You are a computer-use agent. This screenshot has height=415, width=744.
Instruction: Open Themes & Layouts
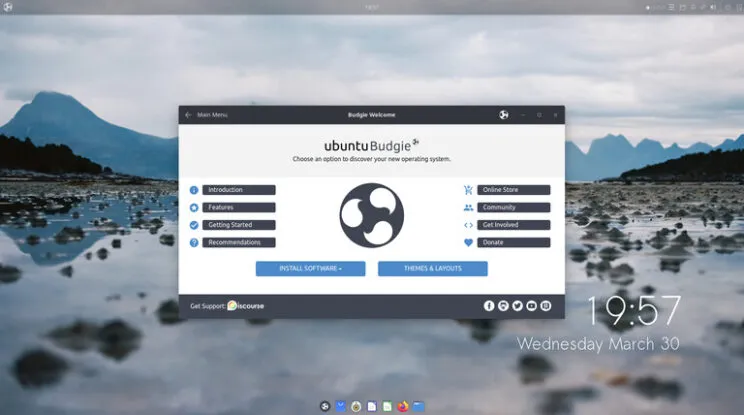[x=433, y=268]
